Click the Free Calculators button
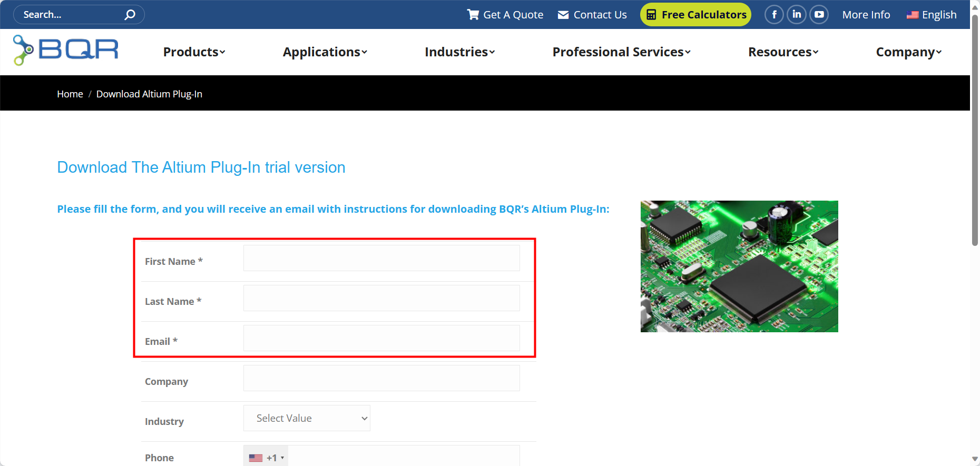 pyautogui.click(x=695, y=15)
